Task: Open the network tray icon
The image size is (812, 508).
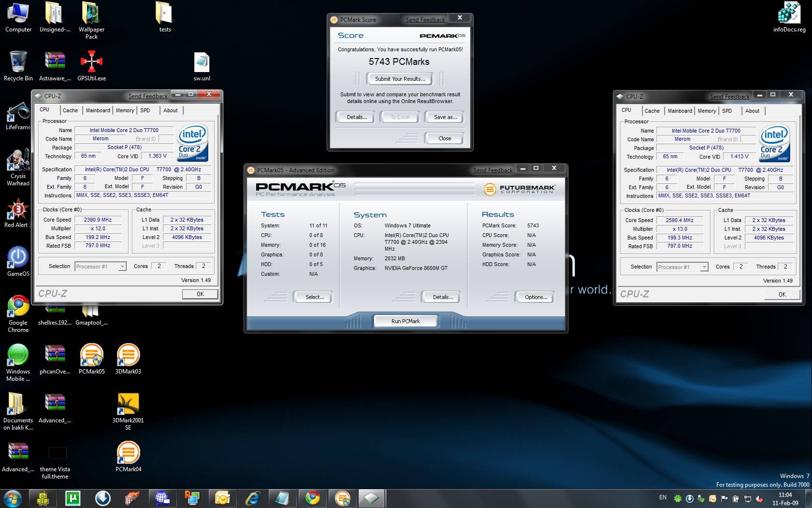Action: 747,498
